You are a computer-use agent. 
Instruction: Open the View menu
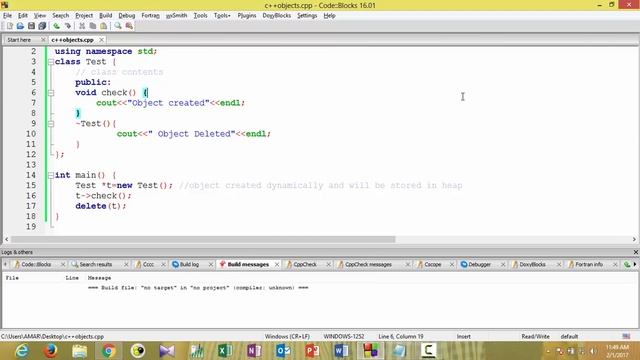pos(40,16)
